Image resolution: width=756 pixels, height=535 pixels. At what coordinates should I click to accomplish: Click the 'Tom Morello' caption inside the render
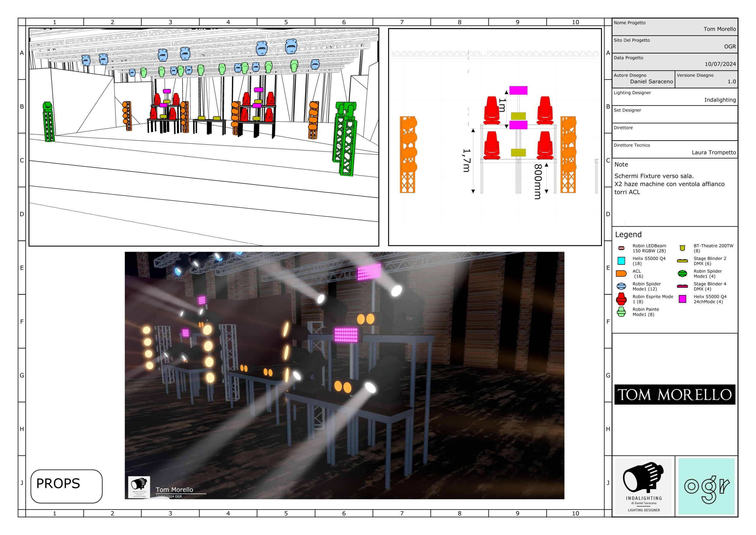pos(174,489)
